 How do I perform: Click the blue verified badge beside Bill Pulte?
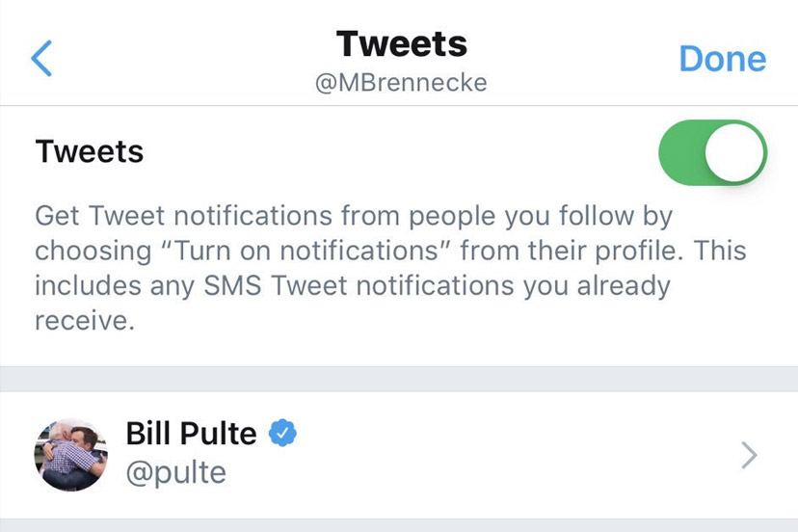click(x=281, y=434)
